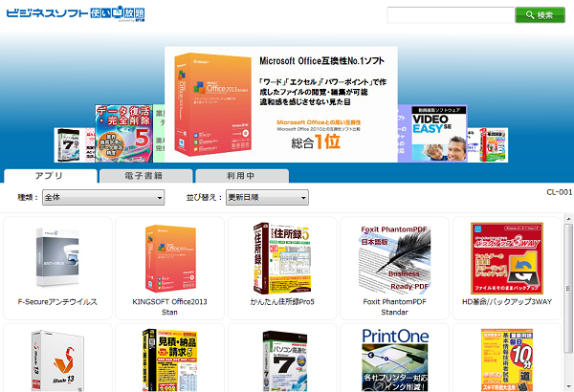Select the データ復活・完全削除 5 carousel banner
This screenshot has width=574, height=392.
(123, 134)
